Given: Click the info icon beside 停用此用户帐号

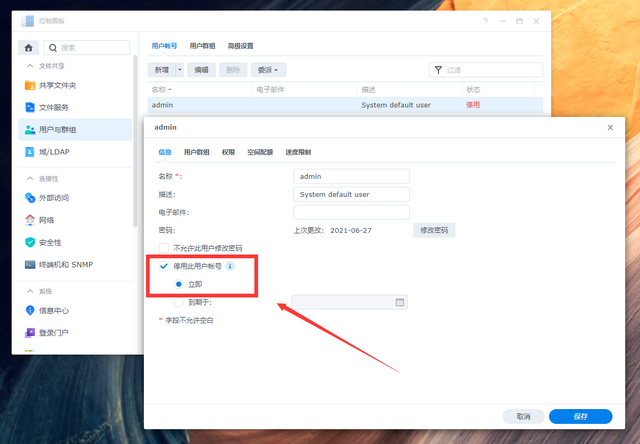Looking at the screenshot, I should tap(230, 266).
